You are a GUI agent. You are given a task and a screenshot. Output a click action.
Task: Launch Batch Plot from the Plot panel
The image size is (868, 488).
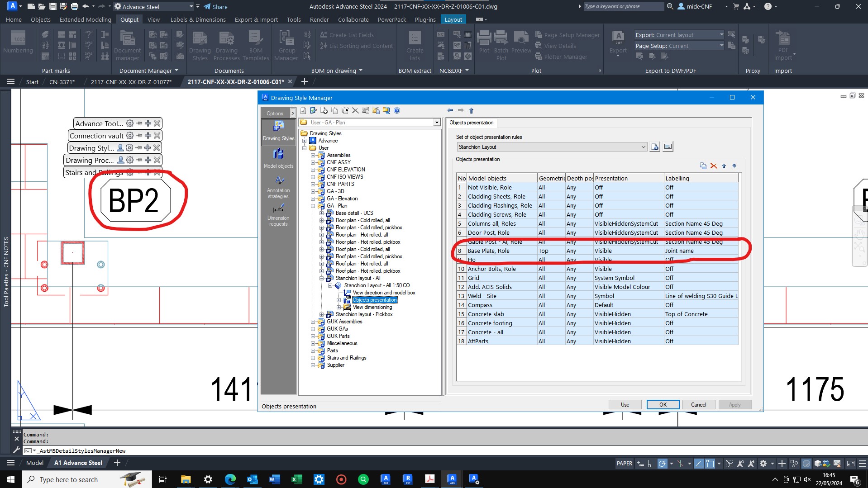pyautogui.click(x=501, y=44)
